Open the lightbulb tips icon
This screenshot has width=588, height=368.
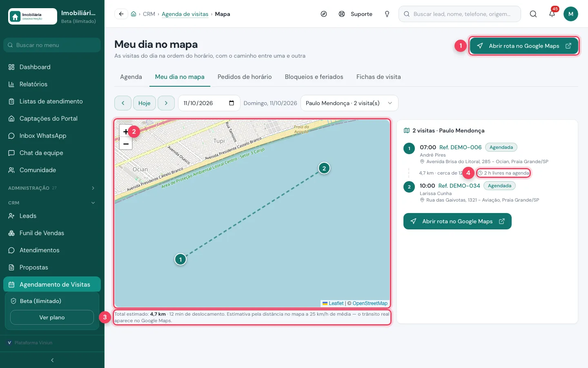point(387,14)
